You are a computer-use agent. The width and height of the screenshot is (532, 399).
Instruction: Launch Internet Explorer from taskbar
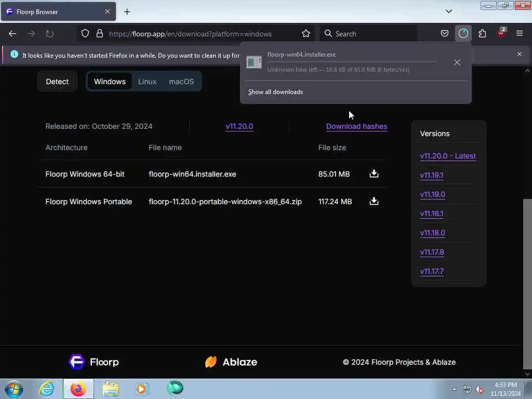click(x=46, y=389)
